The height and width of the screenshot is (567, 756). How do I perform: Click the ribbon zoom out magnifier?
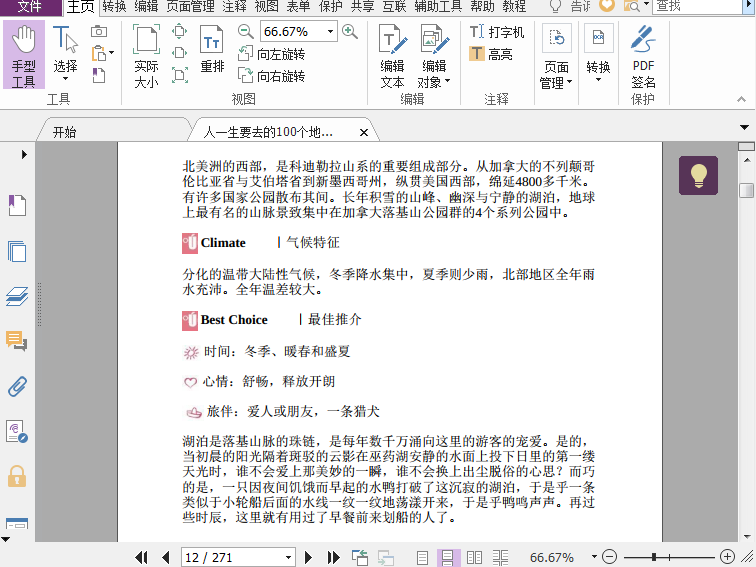point(245,32)
